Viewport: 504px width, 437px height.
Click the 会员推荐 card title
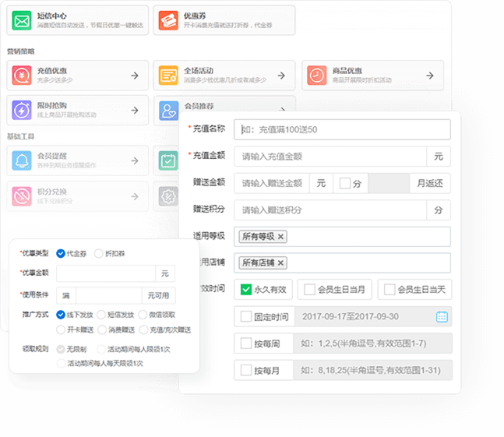click(x=199, y=106)
